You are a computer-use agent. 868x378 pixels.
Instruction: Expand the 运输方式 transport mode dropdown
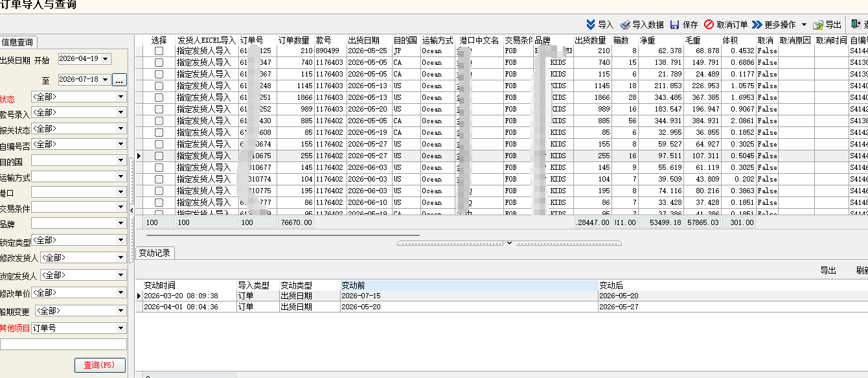(121, 176)
